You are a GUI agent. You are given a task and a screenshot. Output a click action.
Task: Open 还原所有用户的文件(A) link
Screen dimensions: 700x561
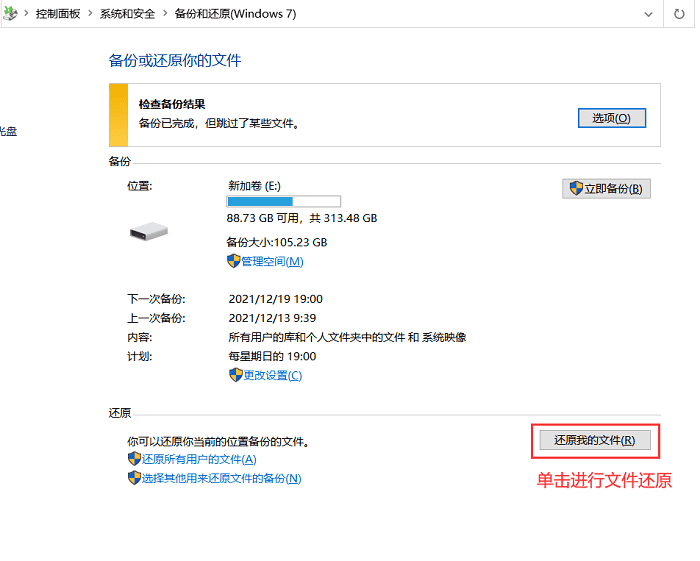tap(199, 459)
